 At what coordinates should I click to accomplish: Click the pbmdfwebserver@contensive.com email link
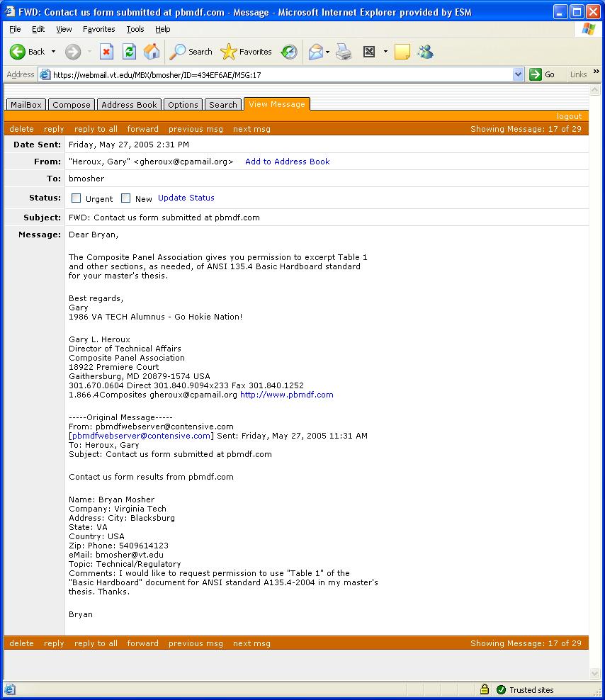tap(141, 436)
